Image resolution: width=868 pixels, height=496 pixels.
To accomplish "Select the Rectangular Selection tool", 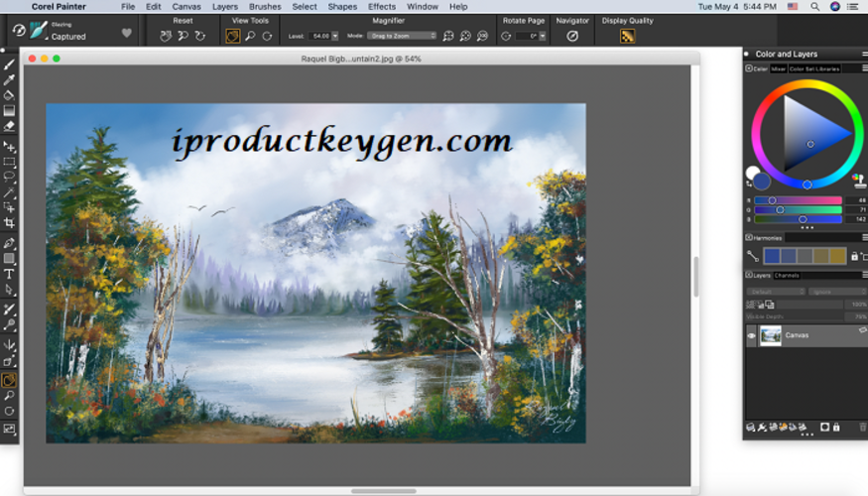I will pyautogui.click(x=9, y=163).
